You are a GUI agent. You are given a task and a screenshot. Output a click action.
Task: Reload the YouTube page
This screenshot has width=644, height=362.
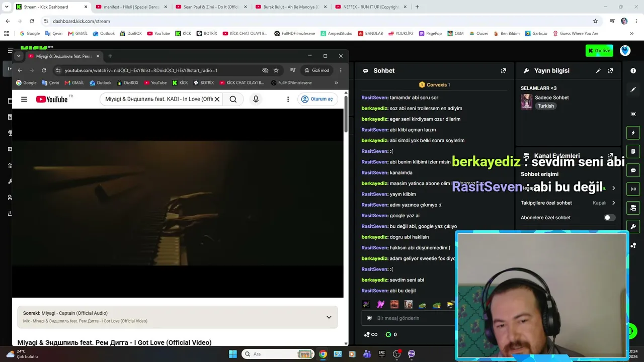point(44,70)
